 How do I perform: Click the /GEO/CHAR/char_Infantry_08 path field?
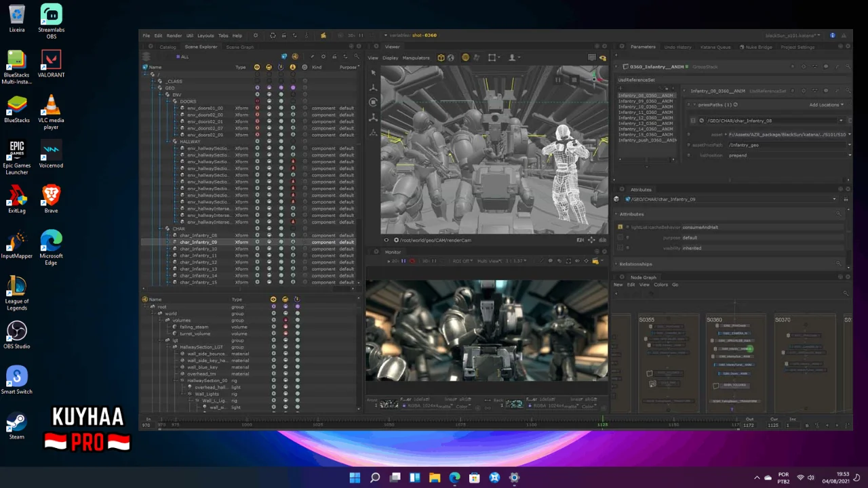click(771, 121)
